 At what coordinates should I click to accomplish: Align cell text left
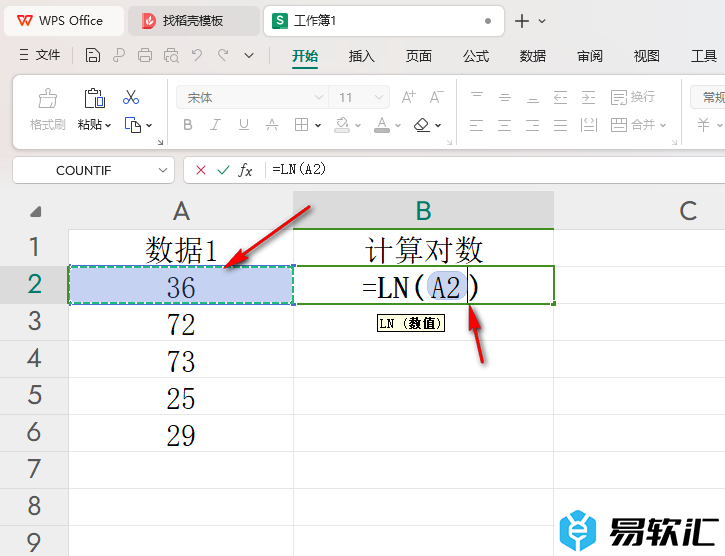coord(477,125)
